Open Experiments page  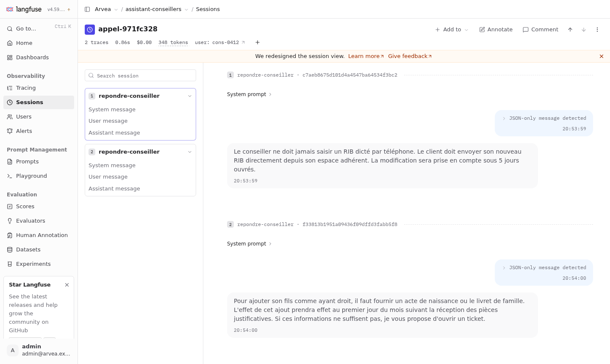pos(39,264)
